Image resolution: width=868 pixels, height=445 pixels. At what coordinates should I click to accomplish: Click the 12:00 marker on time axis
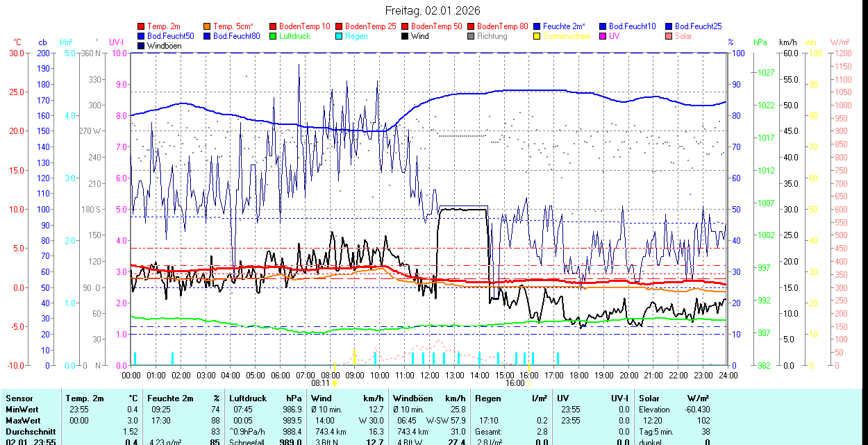(430, 375)
